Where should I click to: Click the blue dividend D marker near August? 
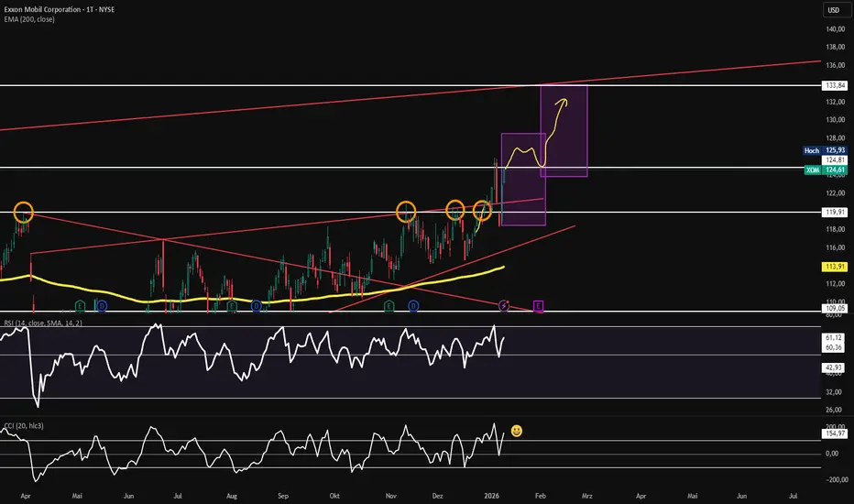[257, 306]
